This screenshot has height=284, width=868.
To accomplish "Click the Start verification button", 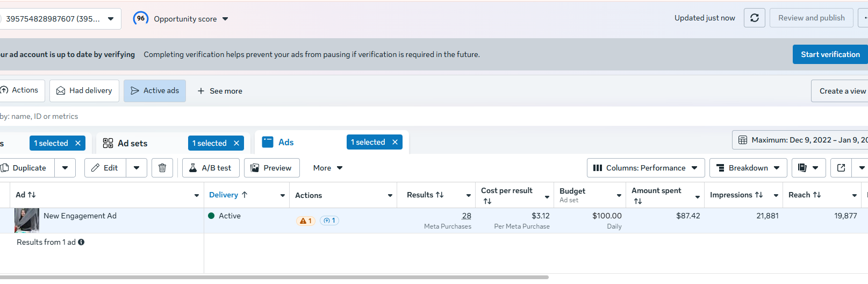I will (x=830, y=54).
